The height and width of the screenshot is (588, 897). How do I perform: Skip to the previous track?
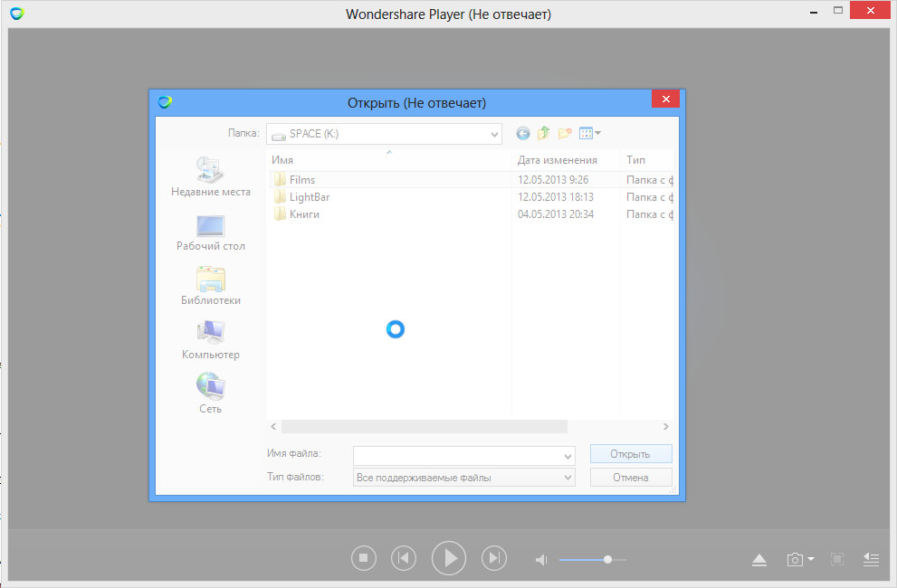pyautogui.click(x=404, y=558)
